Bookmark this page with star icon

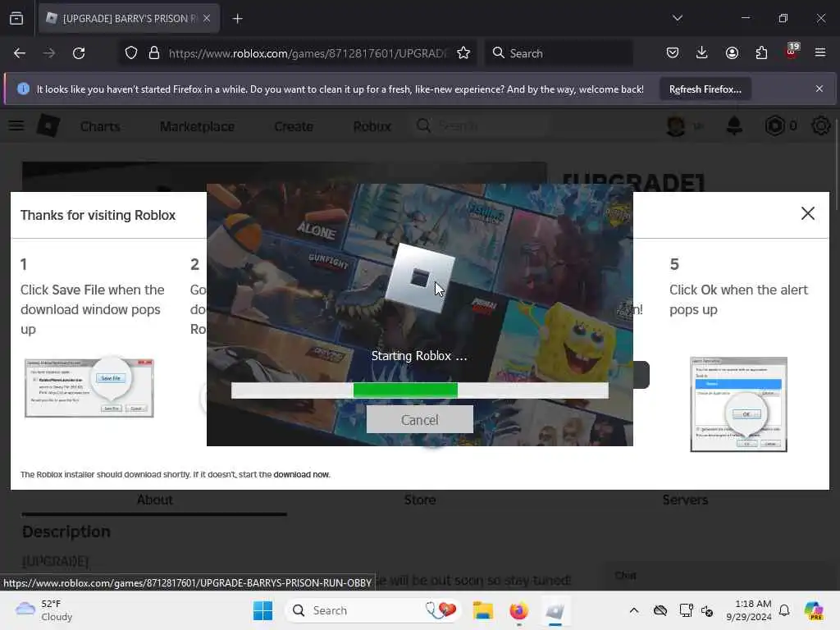tap(463, 53)
